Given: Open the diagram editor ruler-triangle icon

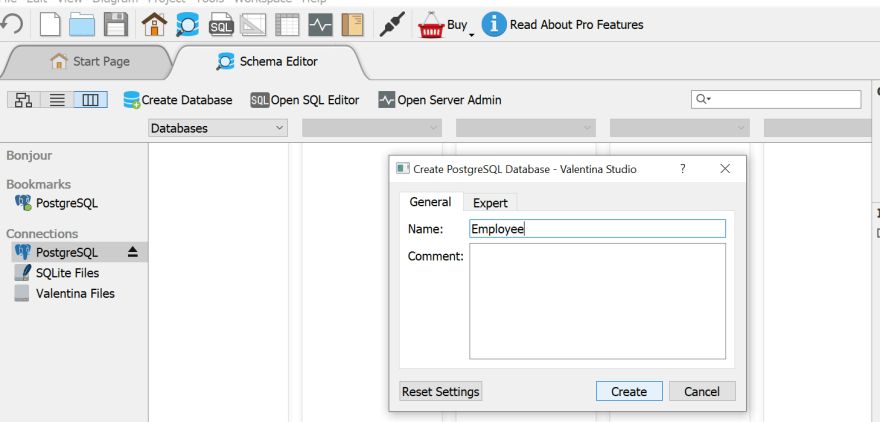Looking at the screenshot, I should [x=253, y=25].
